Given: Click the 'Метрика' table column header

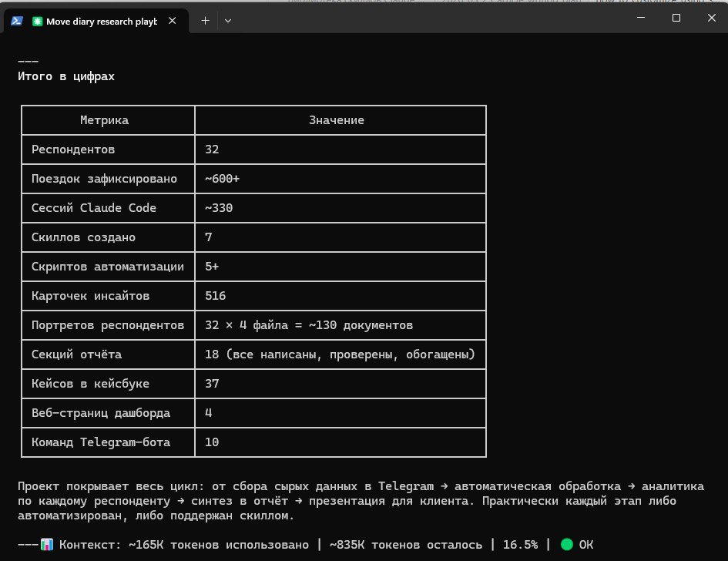Looking at the screenshot, I should coord(104,120).
